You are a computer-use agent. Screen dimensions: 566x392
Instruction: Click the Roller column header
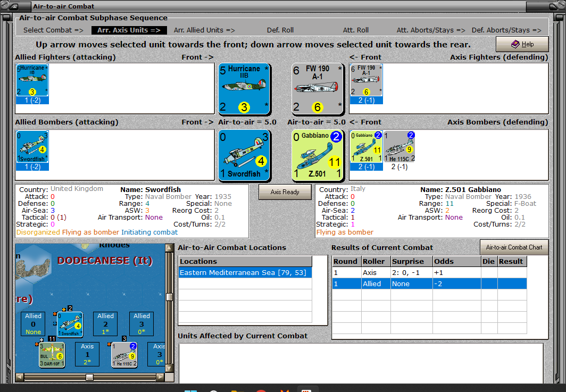(x=376, y=261)
